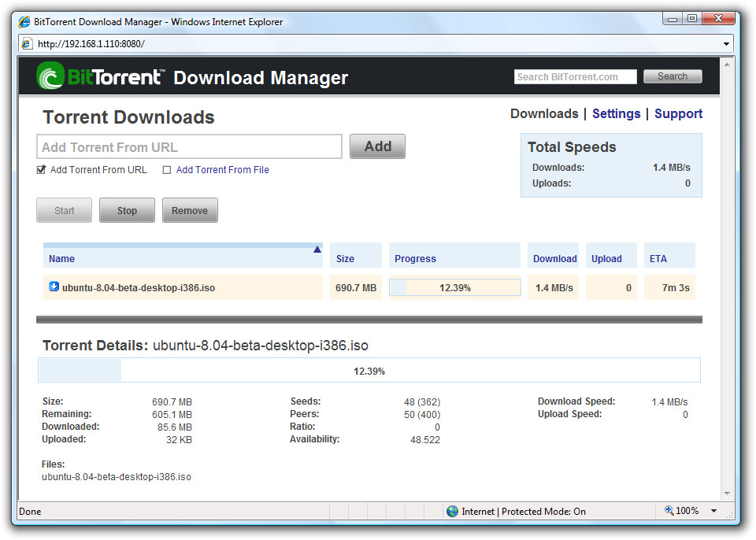This screenshot has width=756, height=540.
Task: Click the Remaining value 605.1 MB
Action: [172, 414]
